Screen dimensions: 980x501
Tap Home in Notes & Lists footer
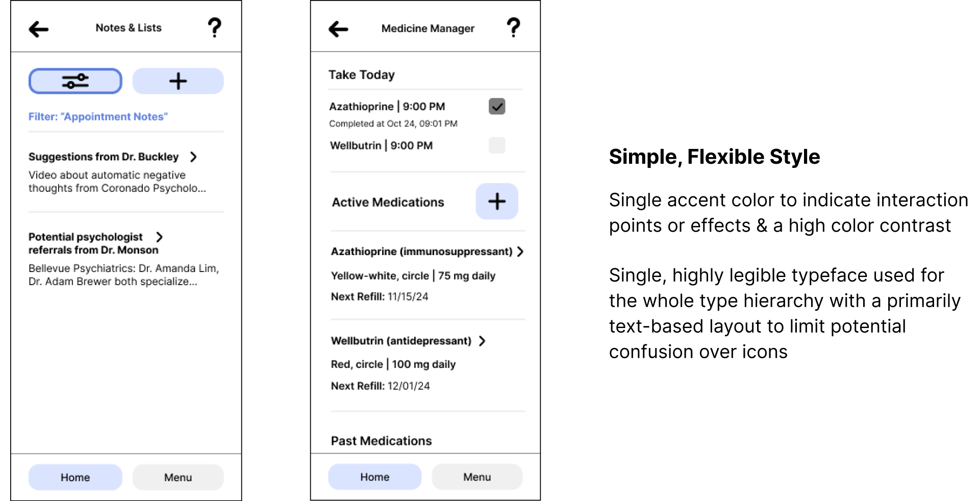75,478
